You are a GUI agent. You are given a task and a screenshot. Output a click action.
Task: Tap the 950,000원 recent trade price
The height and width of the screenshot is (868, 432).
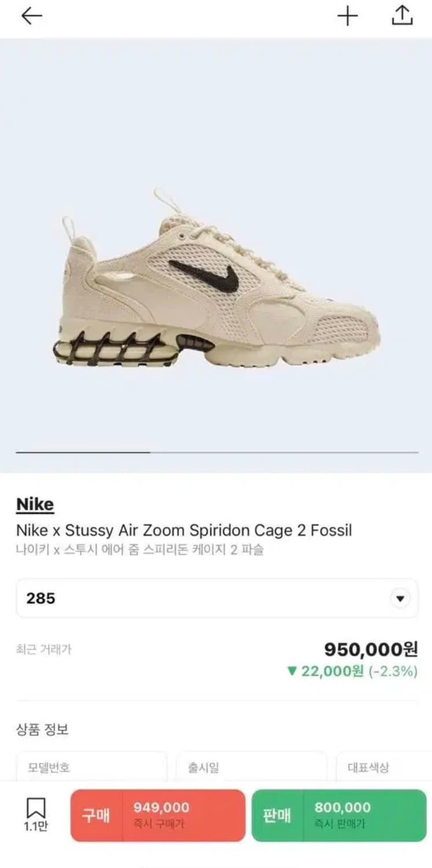371,649
